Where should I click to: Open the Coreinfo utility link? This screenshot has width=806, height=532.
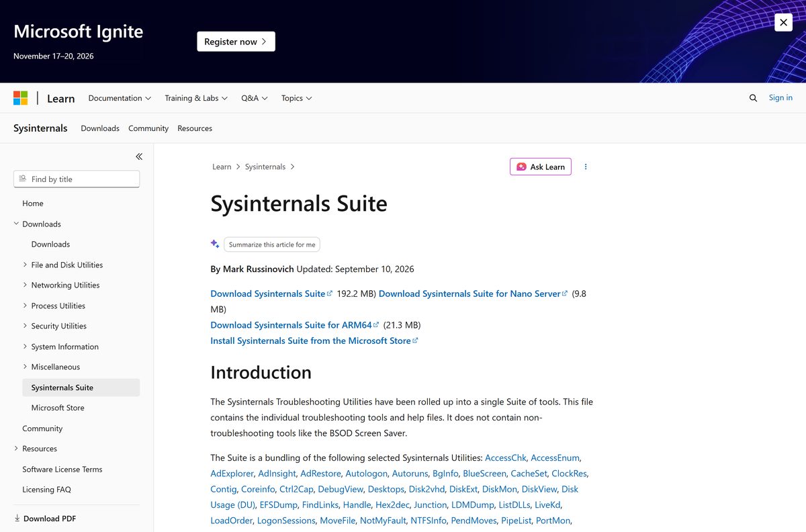258,489
